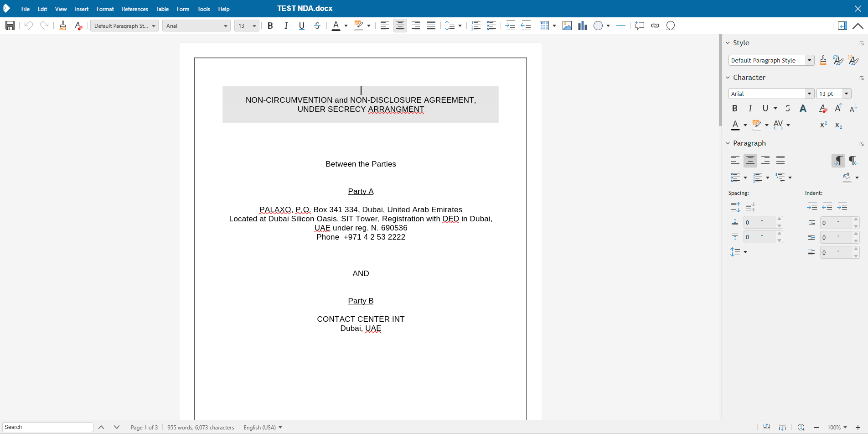The height and width of the screenshot is (434, 868).
Task: Collapse the Paragraph sidebar section
Action: [728, 143]
